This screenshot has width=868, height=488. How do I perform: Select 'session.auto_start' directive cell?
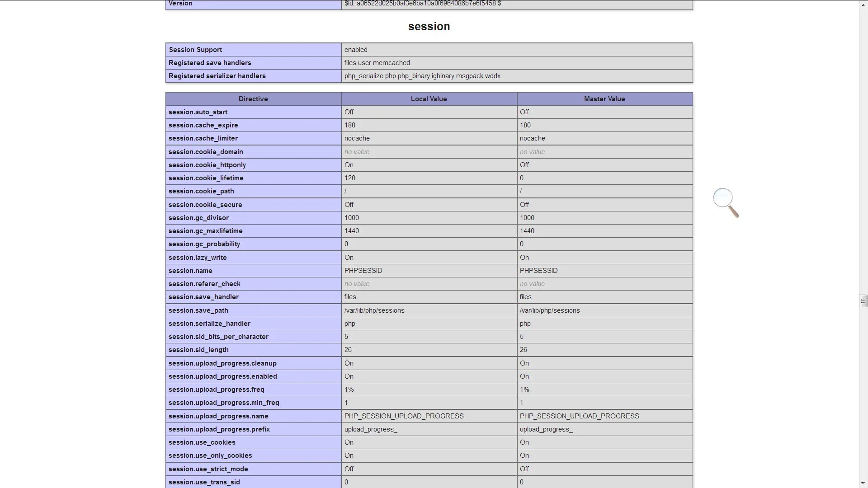[253, 112]
